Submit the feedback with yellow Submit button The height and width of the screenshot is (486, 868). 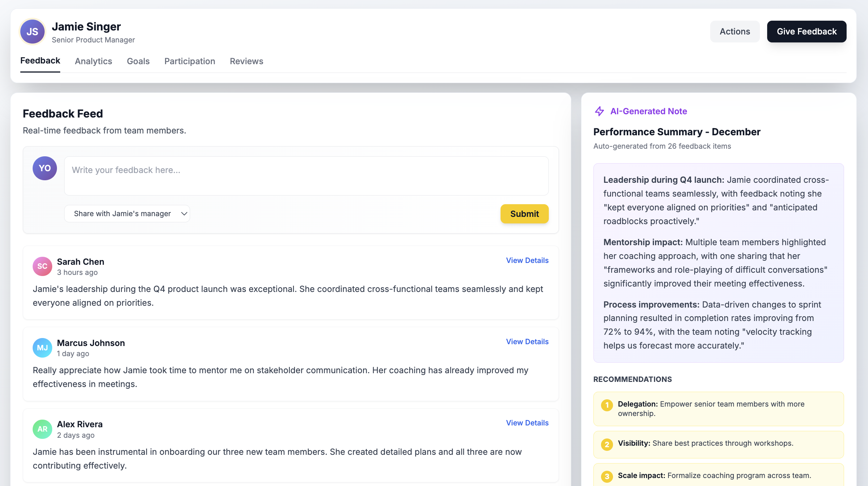point(524,214)
